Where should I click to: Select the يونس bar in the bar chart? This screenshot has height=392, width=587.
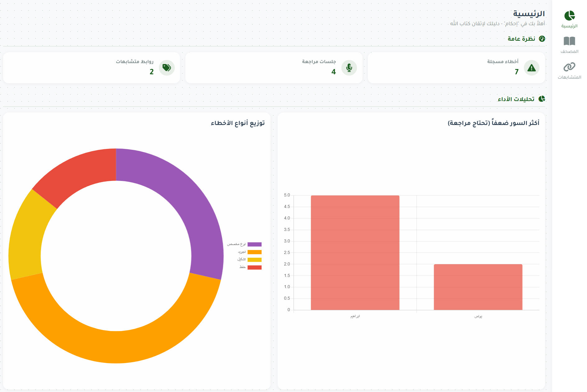click(x=478, y=287)
